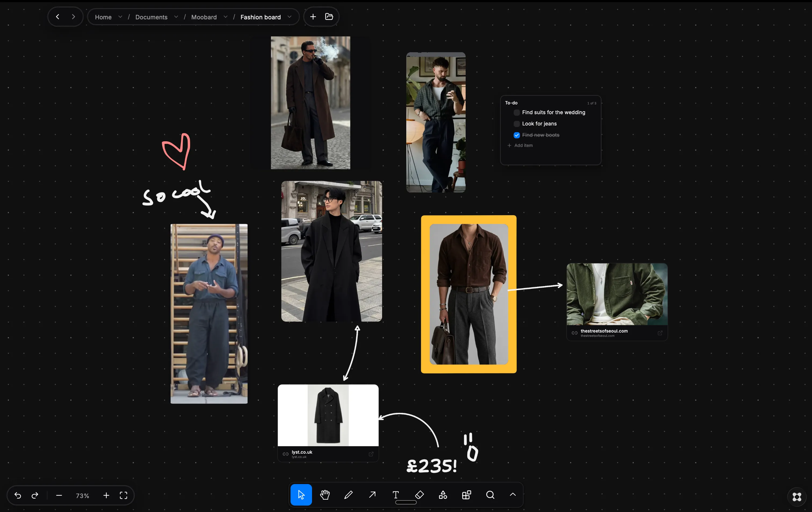Go to the Documents breadcrumb
This screenshot has width=812, height=512.
151,17
